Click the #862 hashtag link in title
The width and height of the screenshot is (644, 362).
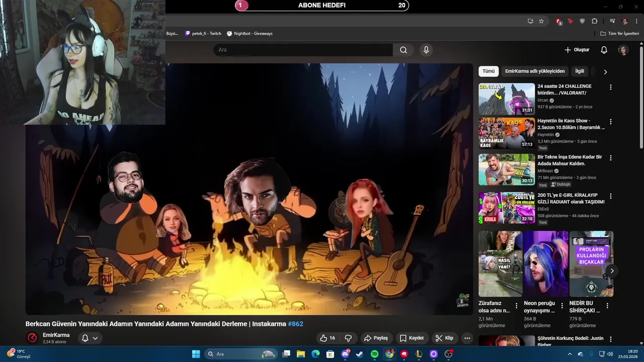coord(295,324)
